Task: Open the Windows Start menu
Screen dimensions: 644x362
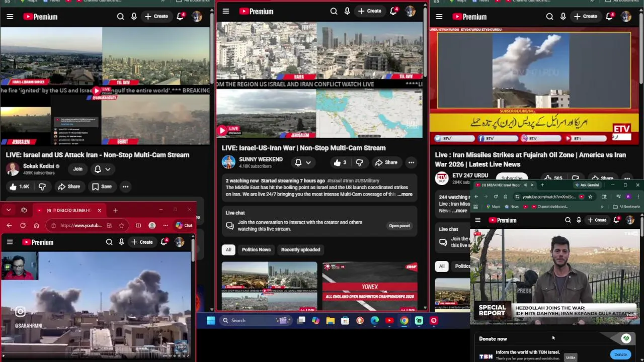Action: pyautogui.click(x=211, y=320)
